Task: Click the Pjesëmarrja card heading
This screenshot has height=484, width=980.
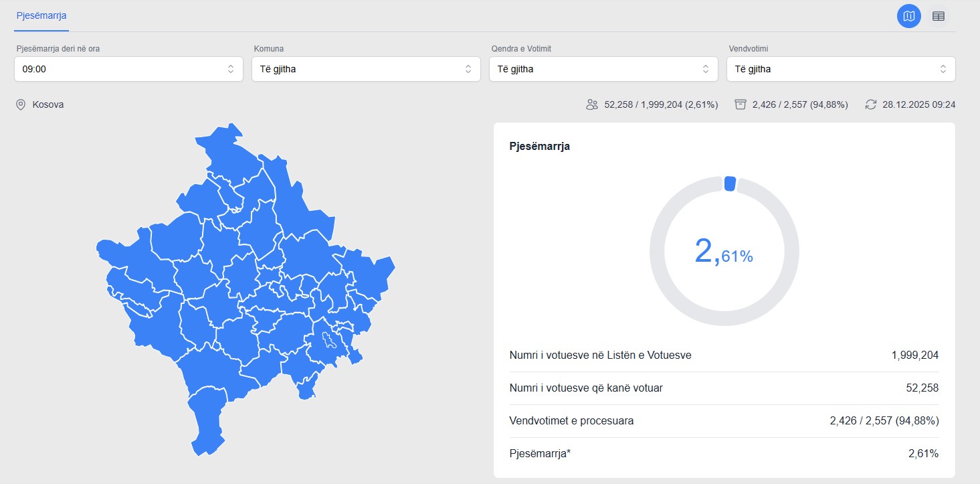Action: [x=540, y=146]
